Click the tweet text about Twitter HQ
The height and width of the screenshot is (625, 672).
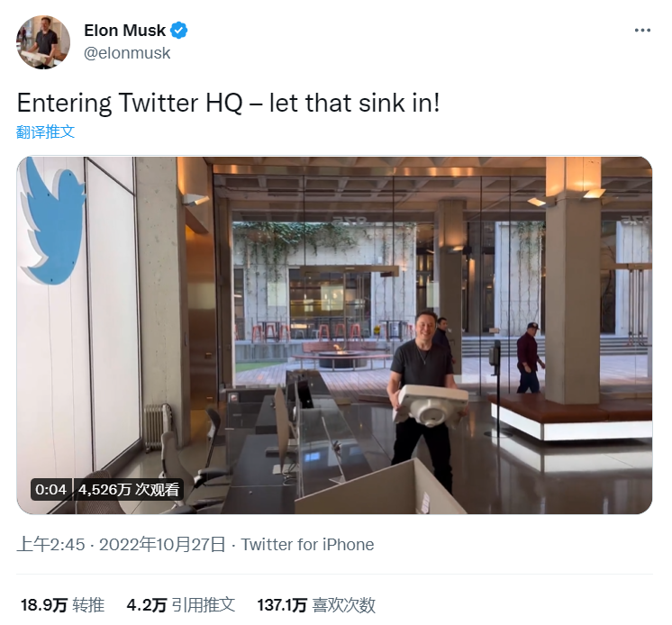coord(228,103)
